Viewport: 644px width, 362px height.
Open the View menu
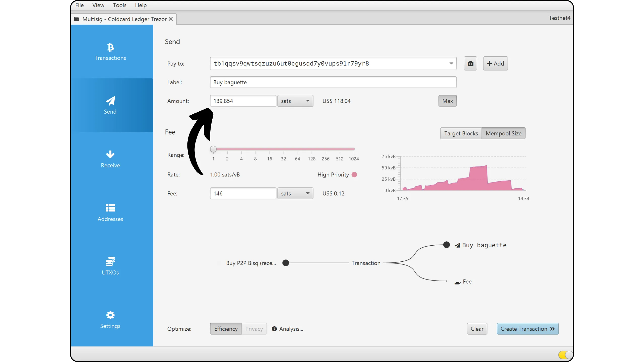[98, 5]
